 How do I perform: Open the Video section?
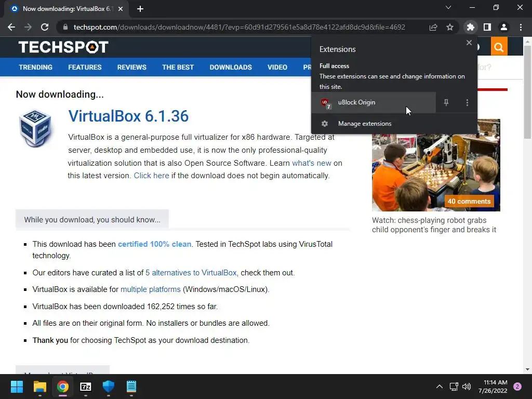click(x=277, y=67)
